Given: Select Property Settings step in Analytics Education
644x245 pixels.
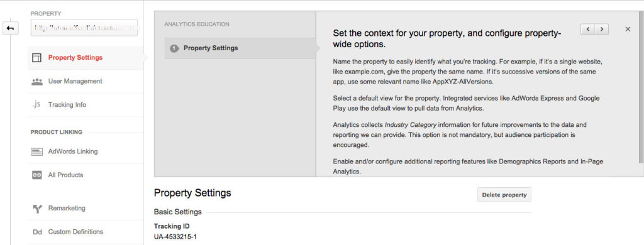Looking at the screenshot, I should tap(240, 48).
